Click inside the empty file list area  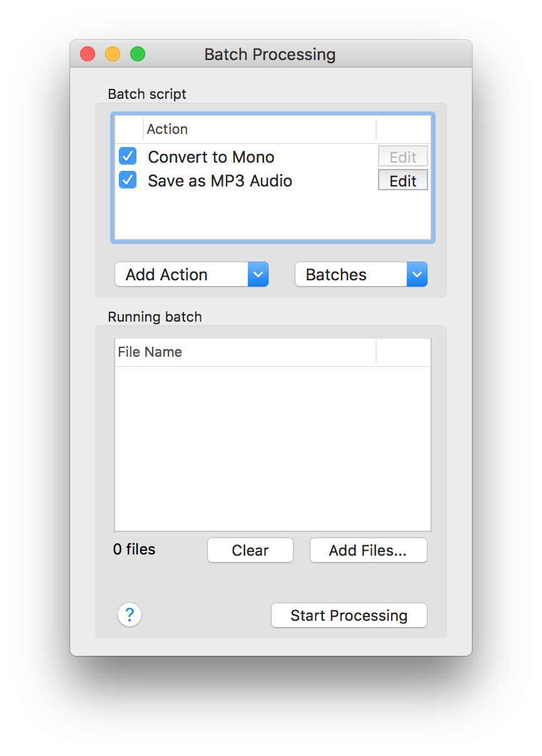272,447
